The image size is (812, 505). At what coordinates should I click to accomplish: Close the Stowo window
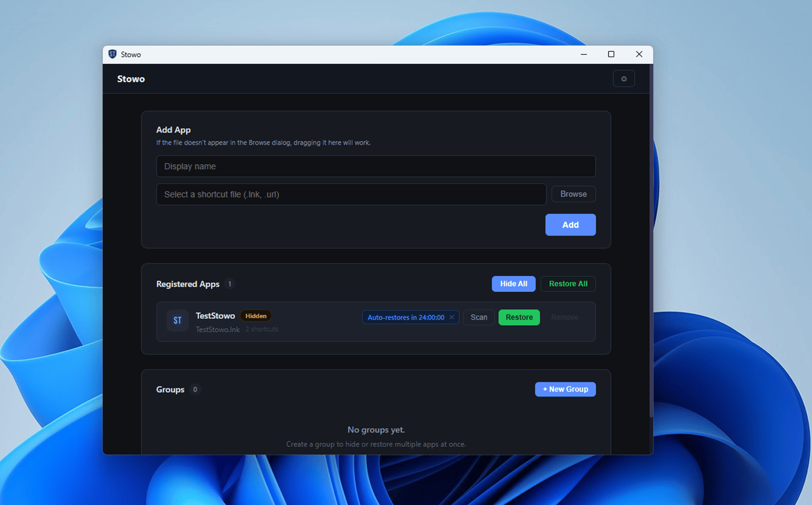[639, 54]
